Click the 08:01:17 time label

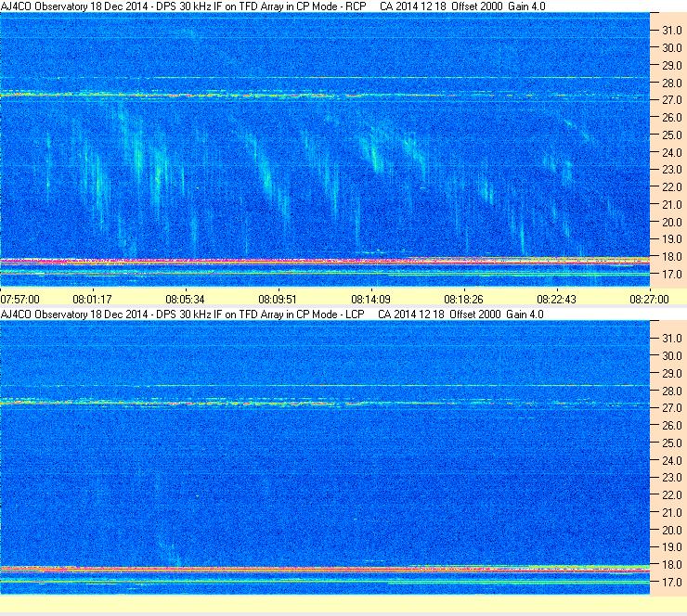[x=92, y=300]
